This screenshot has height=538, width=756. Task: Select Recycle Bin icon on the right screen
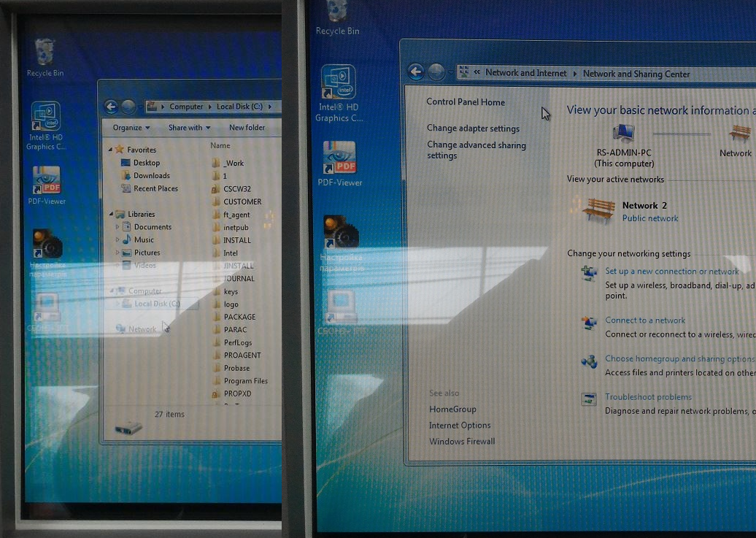pos(337,18)
